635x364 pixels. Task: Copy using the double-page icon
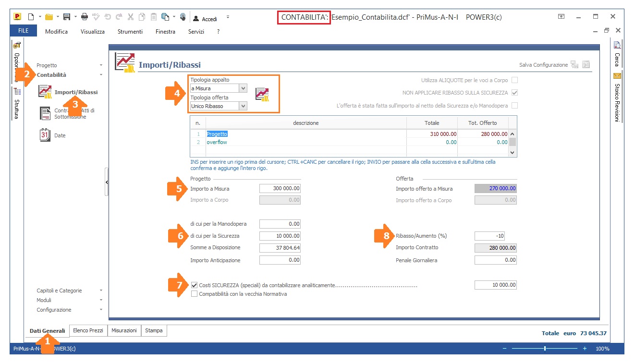click(x=142, y=17)
